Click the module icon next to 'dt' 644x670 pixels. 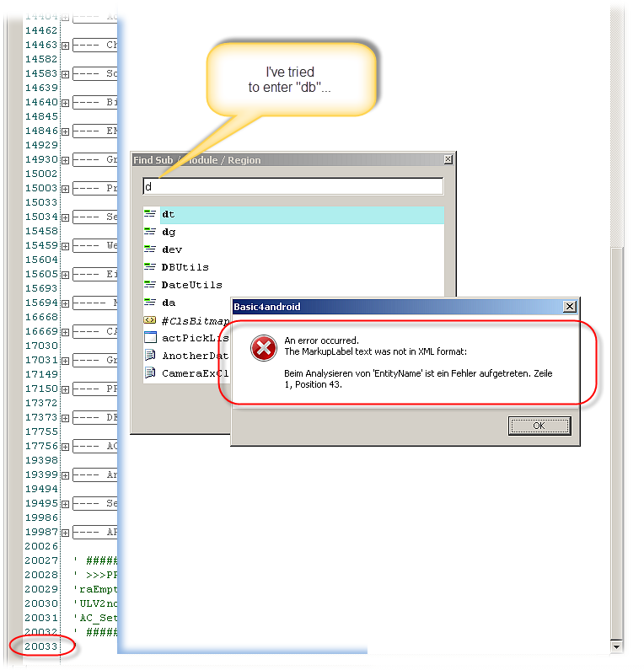150,214
